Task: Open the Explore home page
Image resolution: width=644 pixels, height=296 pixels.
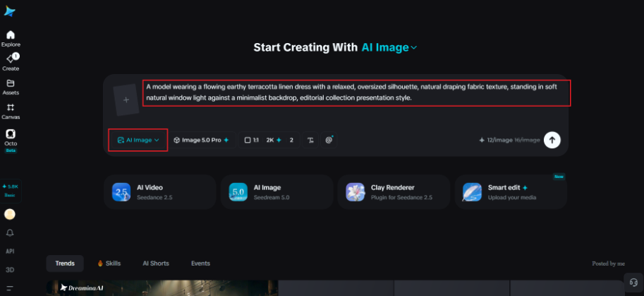Action: click(11, 39)
